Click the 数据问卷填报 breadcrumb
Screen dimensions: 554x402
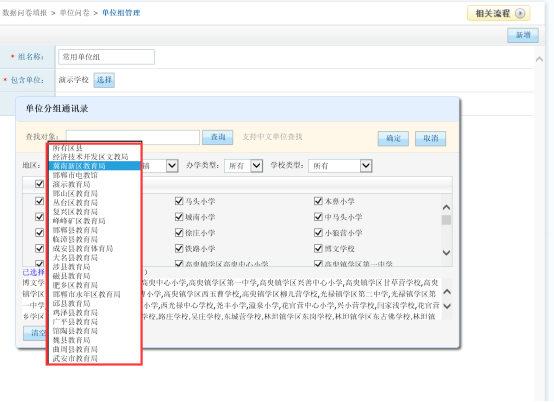pos(25,13)
